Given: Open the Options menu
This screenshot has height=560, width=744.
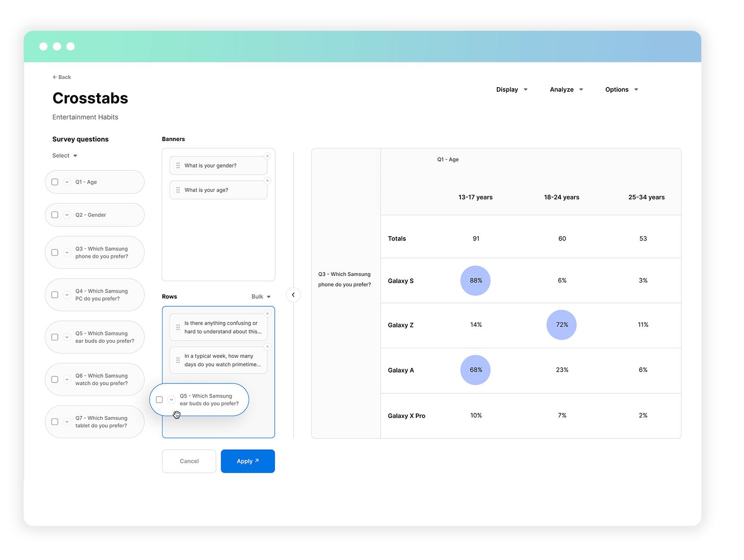Looking at the screenshot, I should click(x=622, y=89).
